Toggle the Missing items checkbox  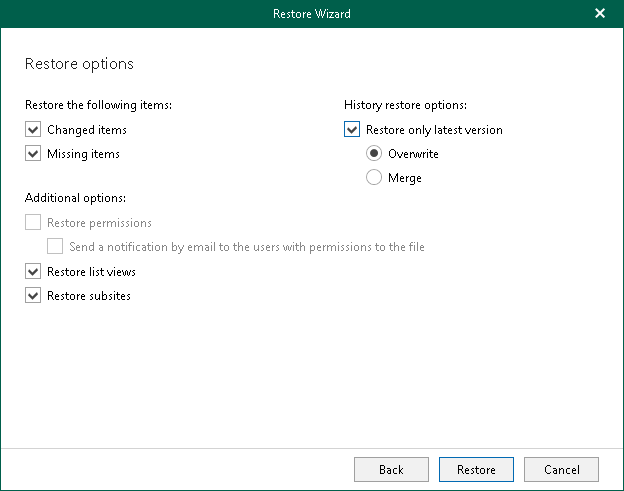[x=33, y=154]
